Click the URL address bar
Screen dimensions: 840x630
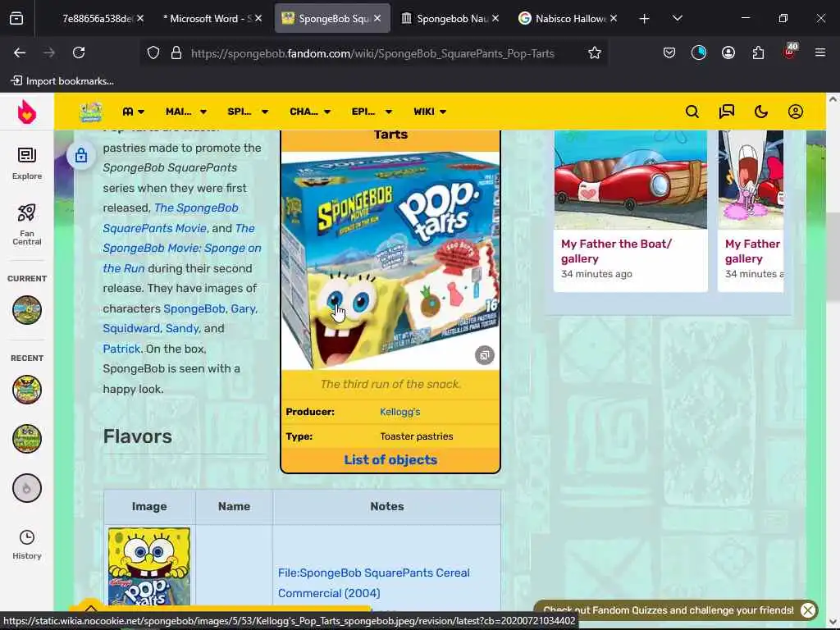tap(372, 53)
